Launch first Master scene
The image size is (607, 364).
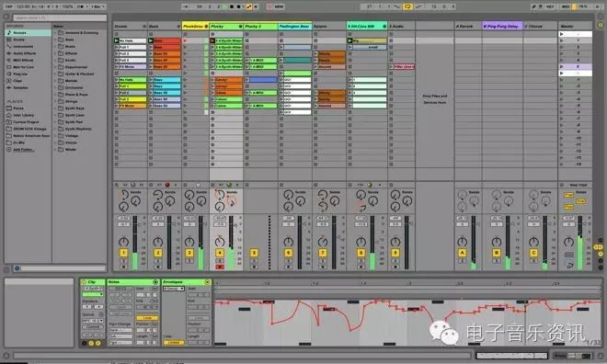(562, 34)
